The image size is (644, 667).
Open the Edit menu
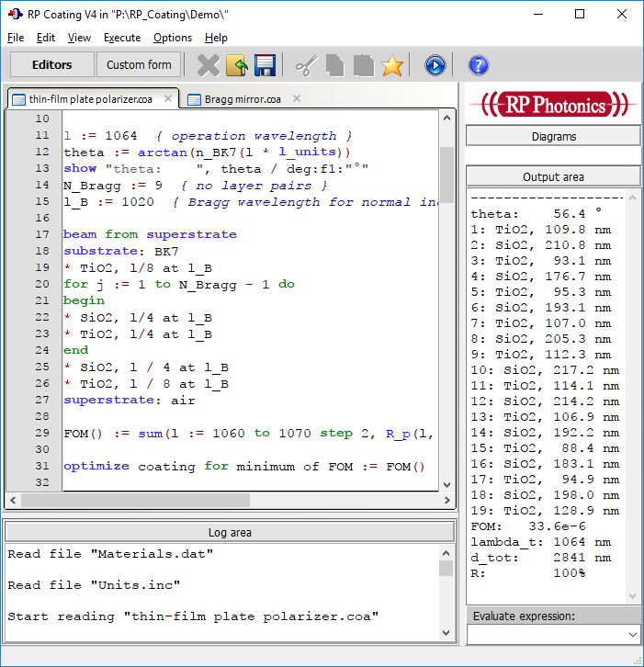point(46,38)
